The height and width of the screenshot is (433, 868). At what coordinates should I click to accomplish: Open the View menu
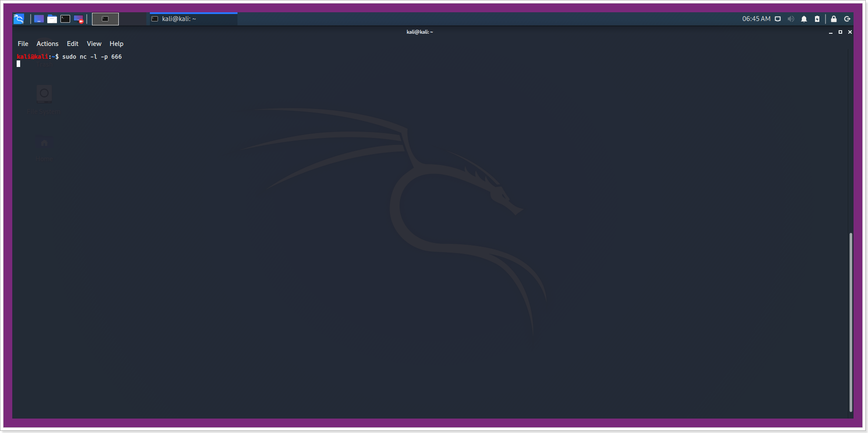(94, 44)
